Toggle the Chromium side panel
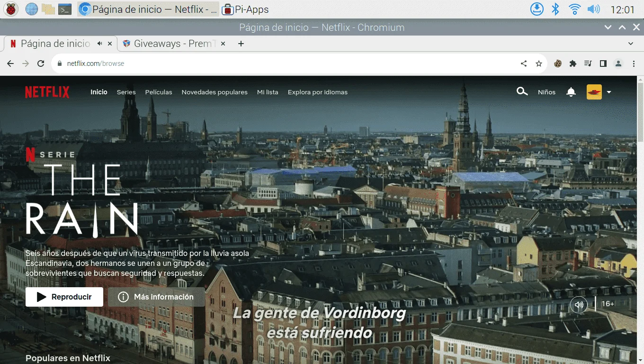 click(603, 64)
